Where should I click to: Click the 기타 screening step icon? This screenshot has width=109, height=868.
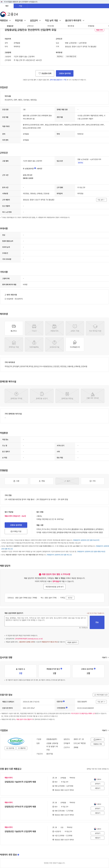(93, 481)
